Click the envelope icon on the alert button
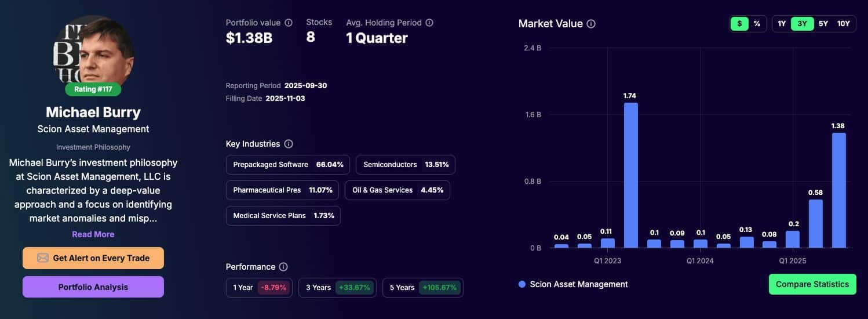The height and width of the screenshot is (319, 868). [x=43, y=258]
